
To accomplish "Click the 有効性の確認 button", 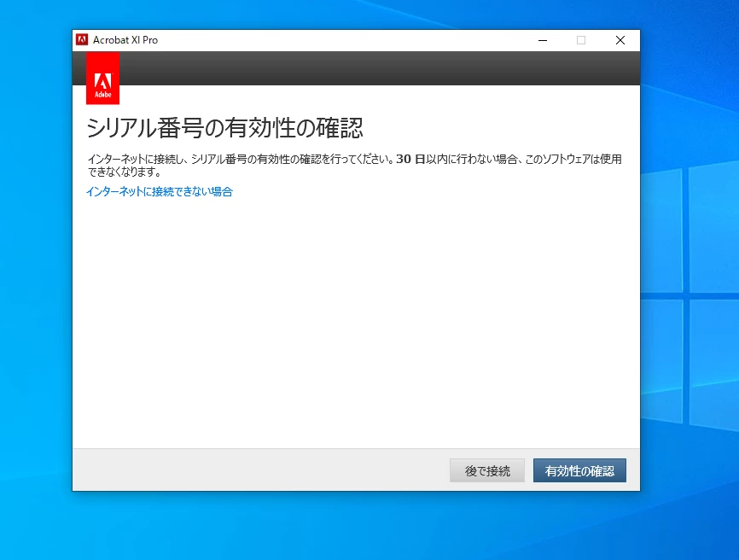I will pyautogui.click(x=579, y=470).
